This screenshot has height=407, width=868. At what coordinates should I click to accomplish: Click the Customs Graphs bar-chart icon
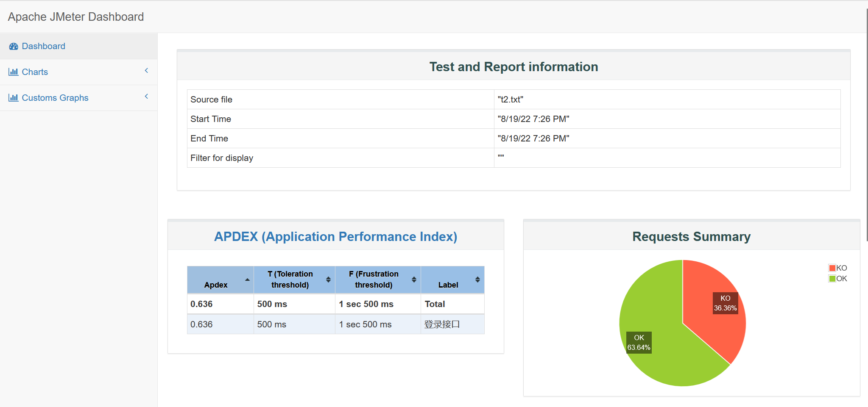coord(13,98)
